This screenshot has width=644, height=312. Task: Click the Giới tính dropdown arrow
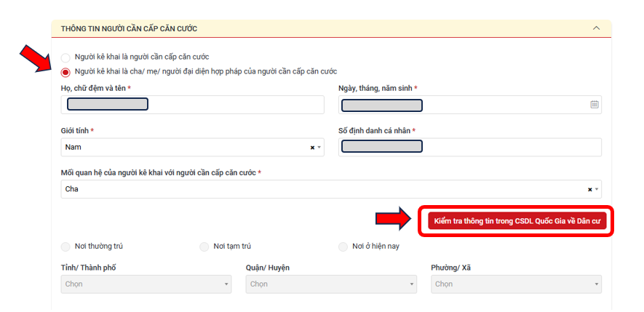(319, 148)
